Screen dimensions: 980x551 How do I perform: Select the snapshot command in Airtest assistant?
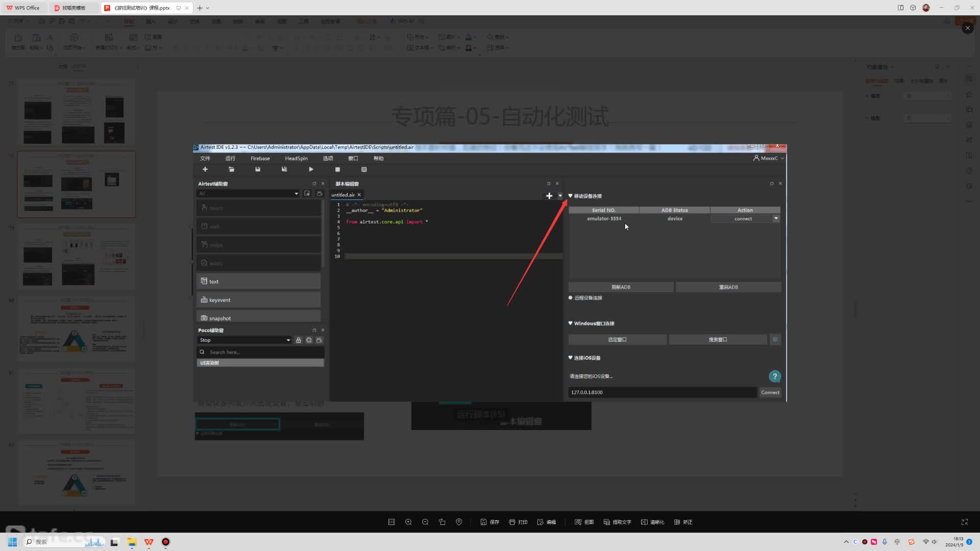coord(258,316)
